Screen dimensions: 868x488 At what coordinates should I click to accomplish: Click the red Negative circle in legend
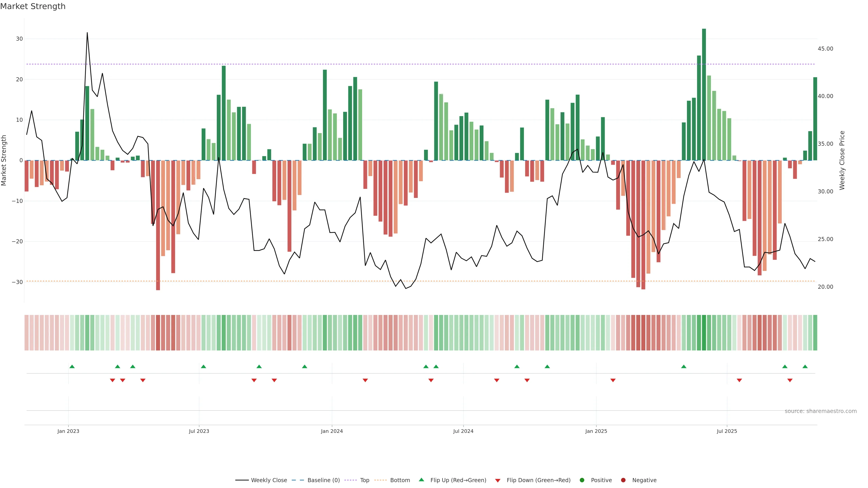point(623,480)
